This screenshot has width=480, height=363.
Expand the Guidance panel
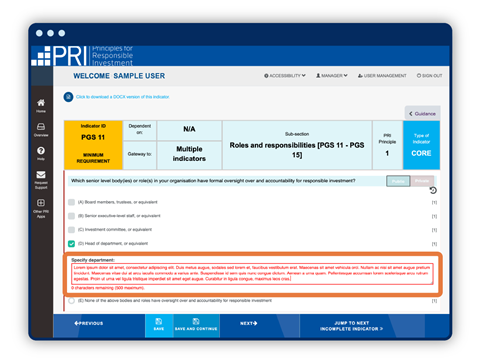(422, 114)
